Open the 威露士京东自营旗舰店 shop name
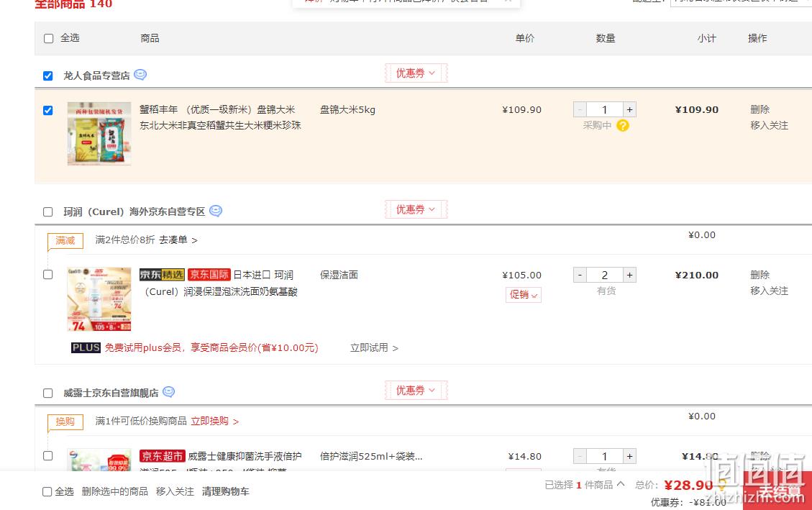The image size is (812, 510). tap(111, 393)
